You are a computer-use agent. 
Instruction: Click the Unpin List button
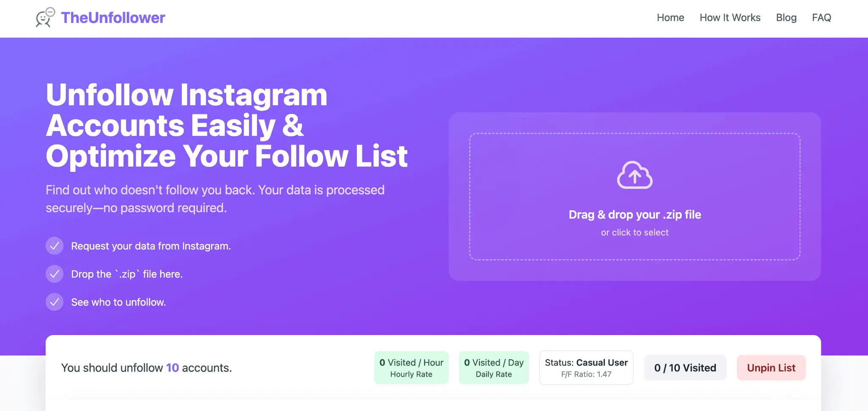(x=771, y=368)
